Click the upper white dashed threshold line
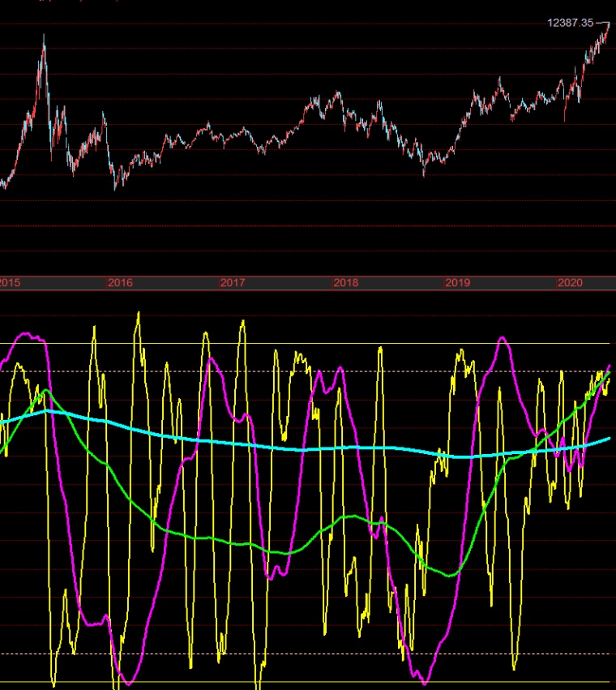Image resolution: width=616 pixels, height=690 pixels. 305,371
